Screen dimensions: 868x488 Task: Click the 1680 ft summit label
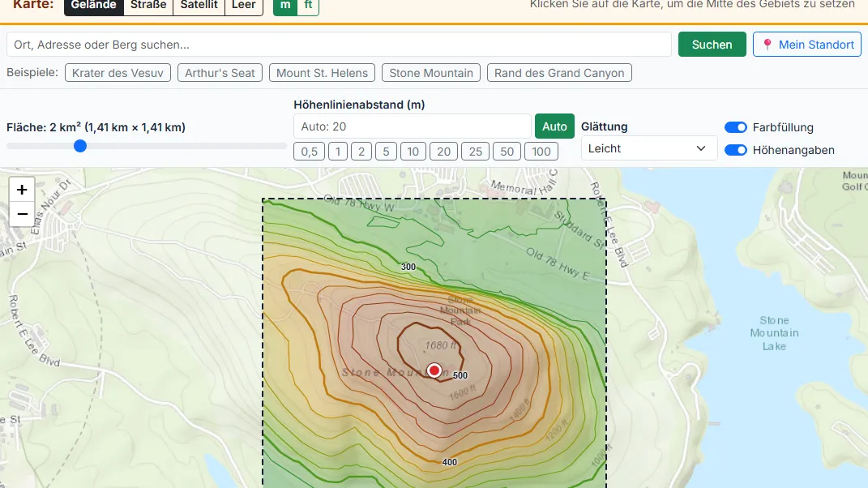[x=441, y=345]
